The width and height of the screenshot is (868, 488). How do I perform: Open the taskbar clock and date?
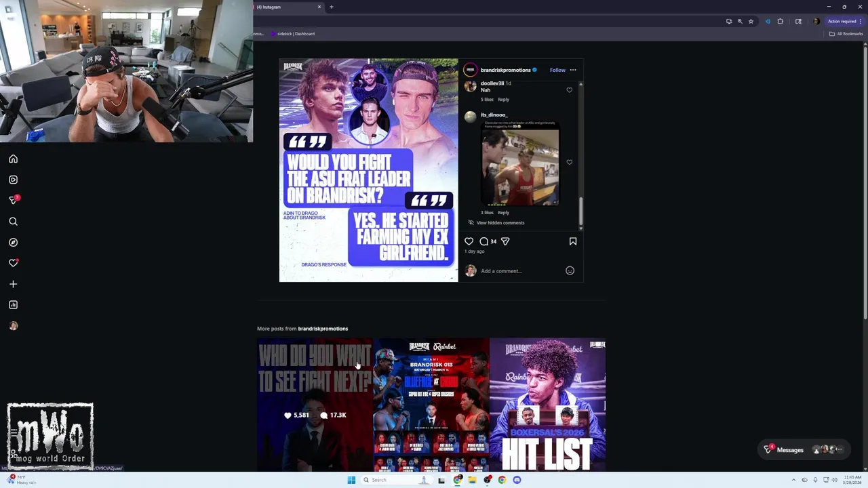(x=852, y=480)
